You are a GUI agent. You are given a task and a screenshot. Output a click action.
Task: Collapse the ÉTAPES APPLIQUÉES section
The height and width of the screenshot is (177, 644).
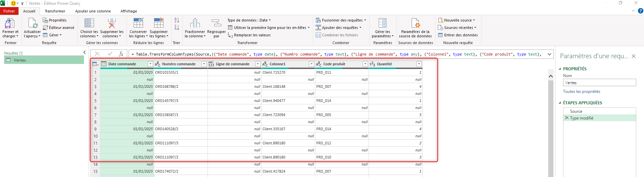pos(560,103)
